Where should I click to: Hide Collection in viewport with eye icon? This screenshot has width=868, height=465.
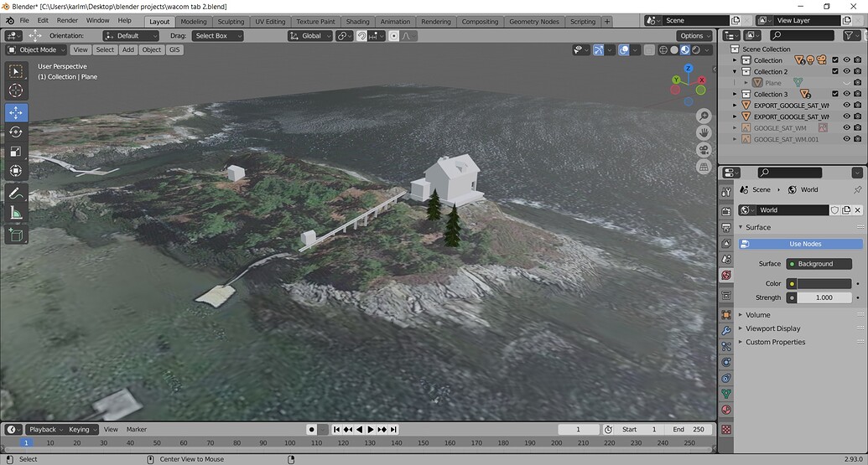pos(846,60)
